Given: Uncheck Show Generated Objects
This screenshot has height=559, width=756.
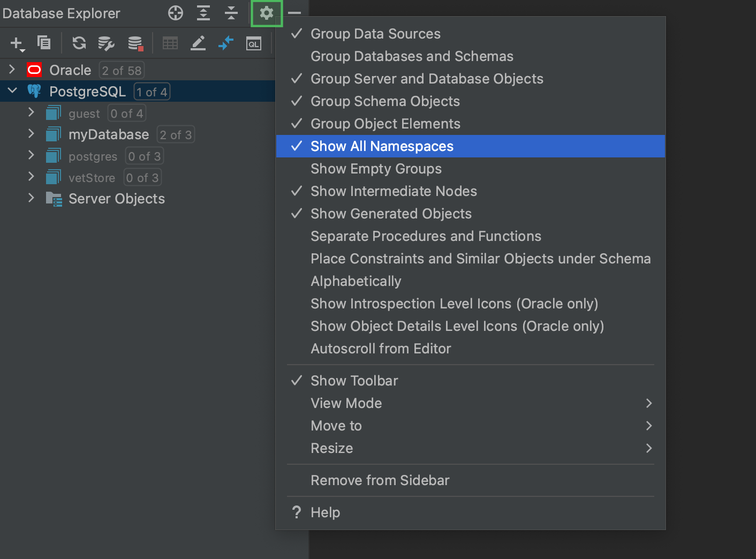Looking at the screenshot, I should [x=391, y=214].
